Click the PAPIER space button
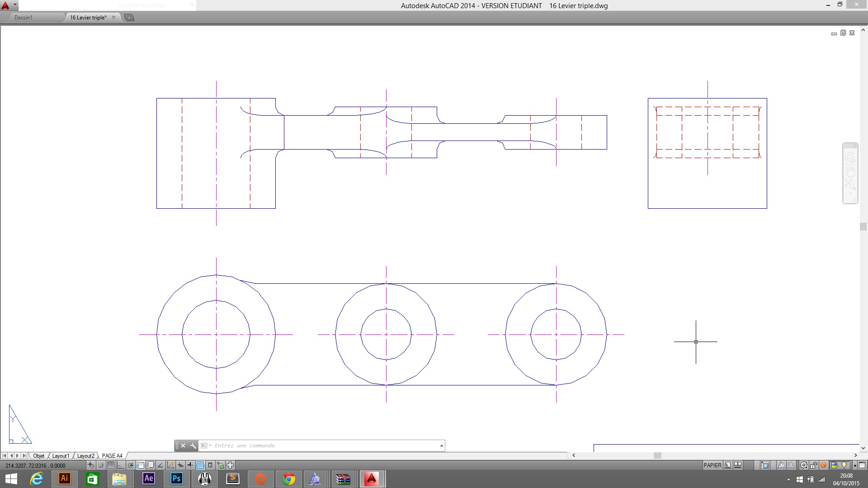Screen dimensions: 868x488 pos(713,465)
